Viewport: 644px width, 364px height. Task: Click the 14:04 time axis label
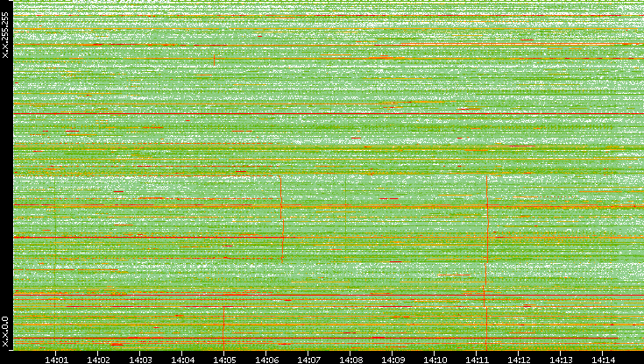pyautogui.click(x=182, y=360)
